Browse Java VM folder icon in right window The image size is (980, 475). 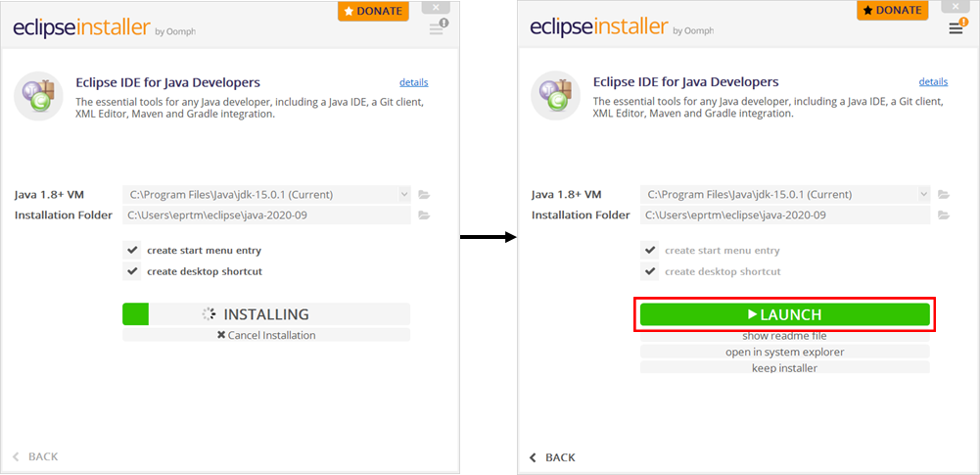pos(944,195)
